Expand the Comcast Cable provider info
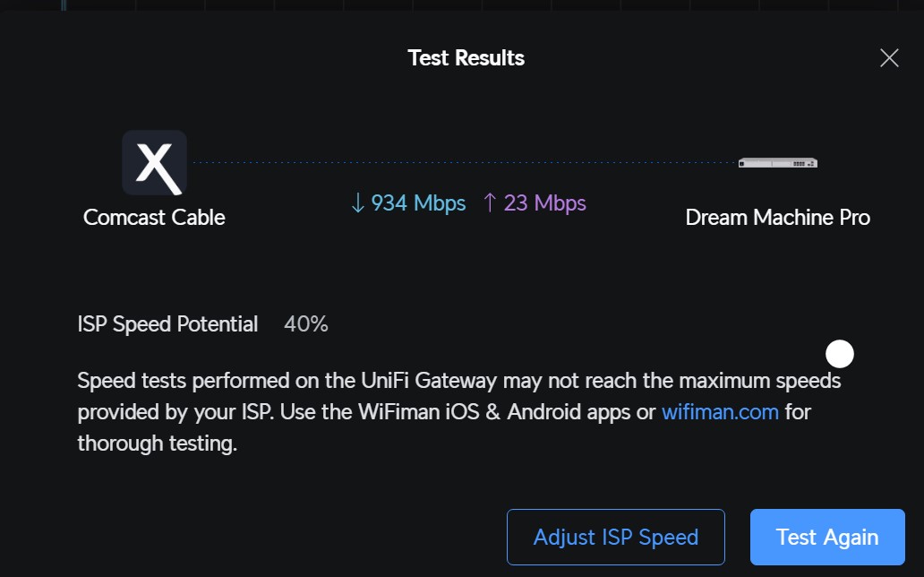This screenshot has height=577, width=924. [154, 217]
